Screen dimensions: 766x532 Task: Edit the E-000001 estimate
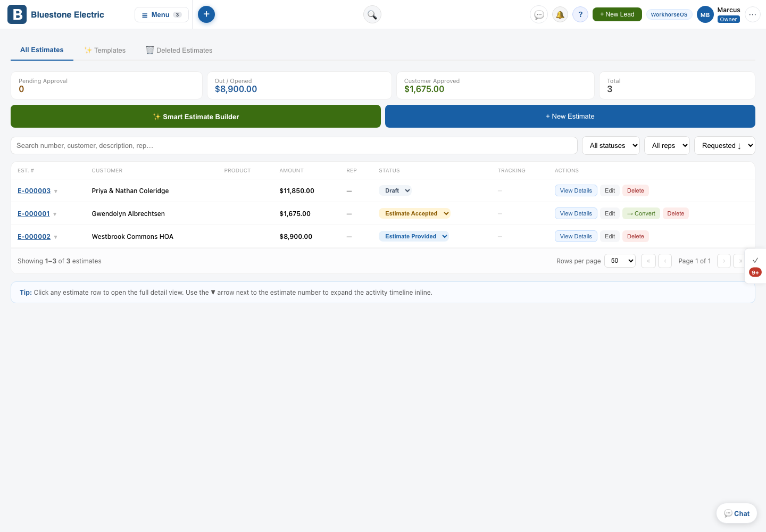[610, 213]
